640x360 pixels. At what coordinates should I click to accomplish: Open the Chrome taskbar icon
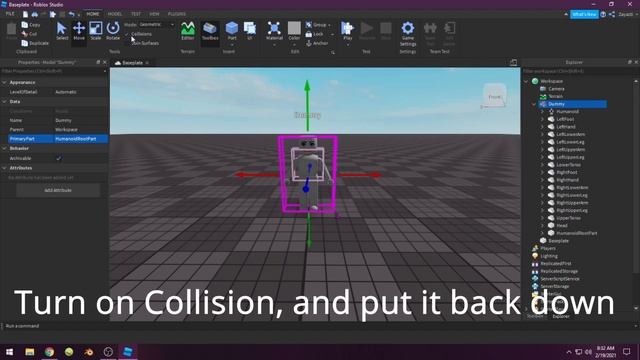point(49,351)
